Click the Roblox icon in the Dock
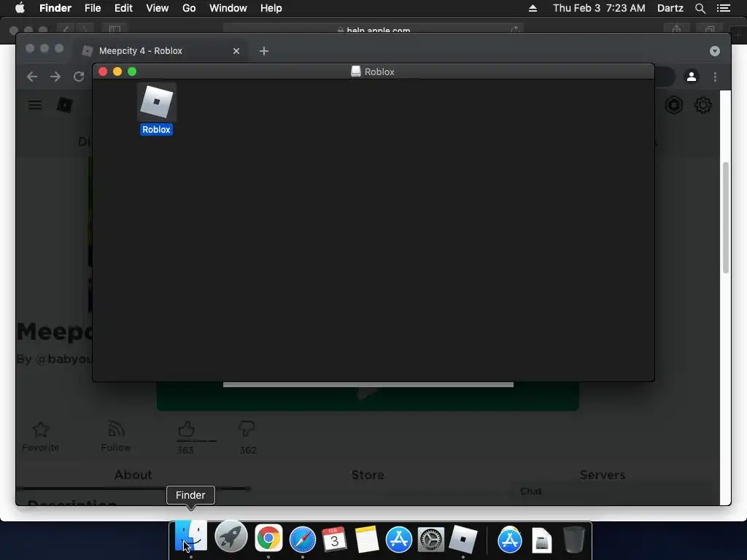 tap(463, 540)
